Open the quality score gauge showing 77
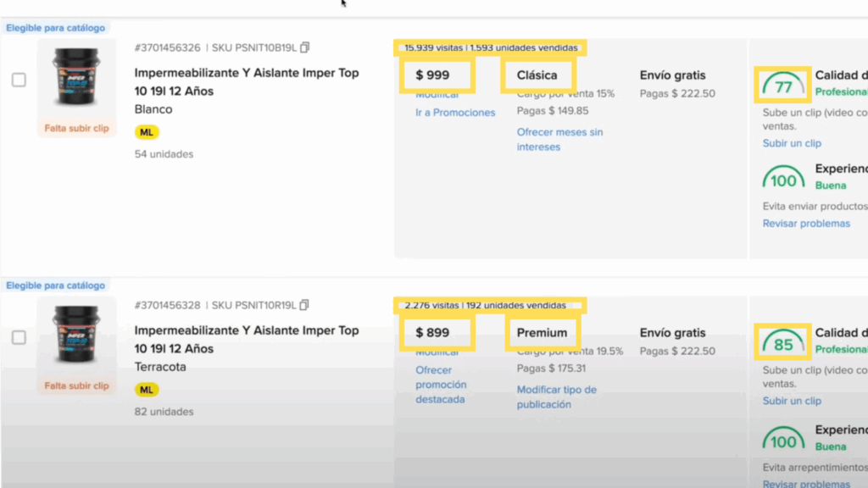The height and width of the screenshot is (488, 868). click(783, 86)
